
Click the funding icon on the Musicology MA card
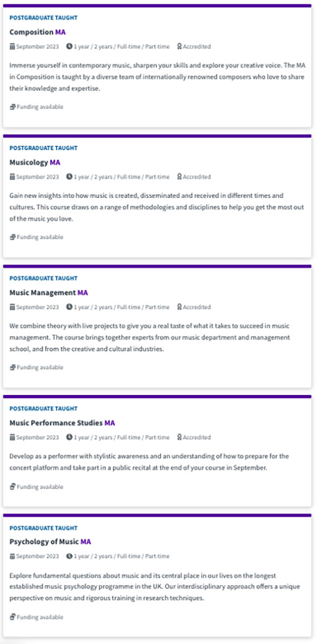click(x=12, y=237)
